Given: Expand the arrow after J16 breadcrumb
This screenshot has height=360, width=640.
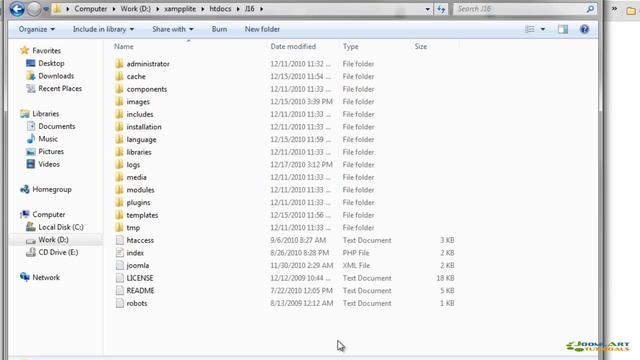Looking at the screenshot, I should point(261,9).
